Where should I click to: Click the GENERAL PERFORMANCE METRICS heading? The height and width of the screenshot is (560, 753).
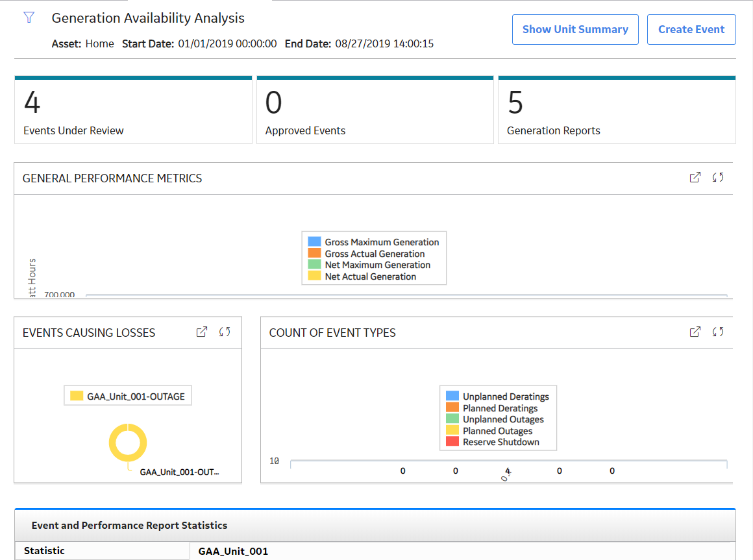(x=112, y=178)
